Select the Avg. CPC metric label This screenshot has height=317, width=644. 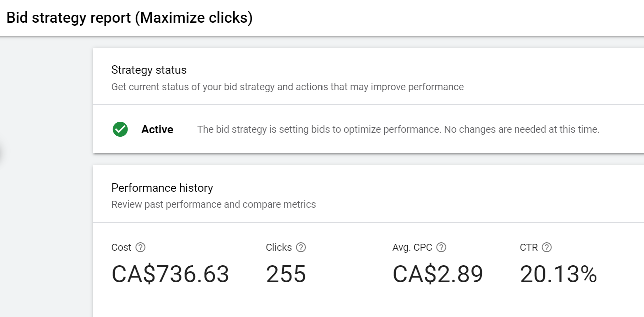[x=413, y=247]
